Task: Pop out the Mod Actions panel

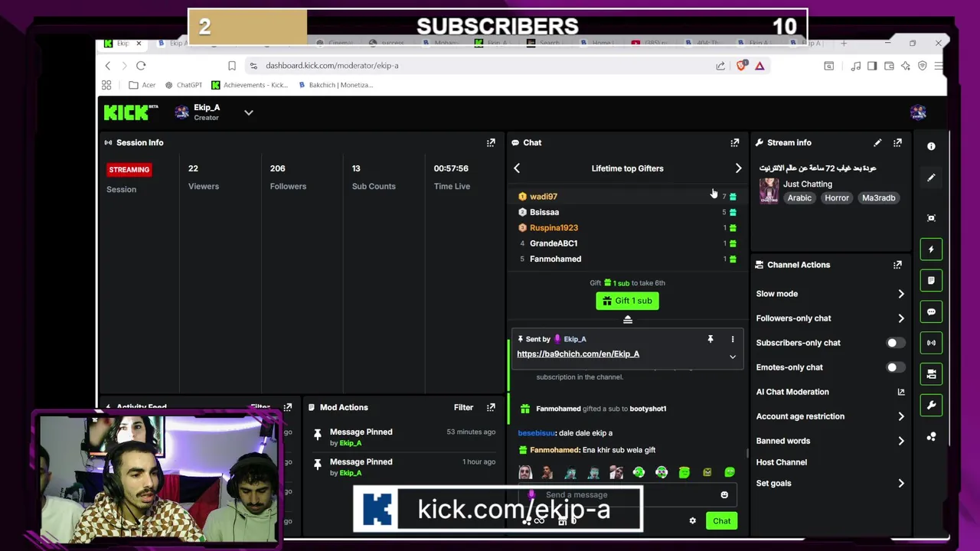Action: tap(491, 407)
